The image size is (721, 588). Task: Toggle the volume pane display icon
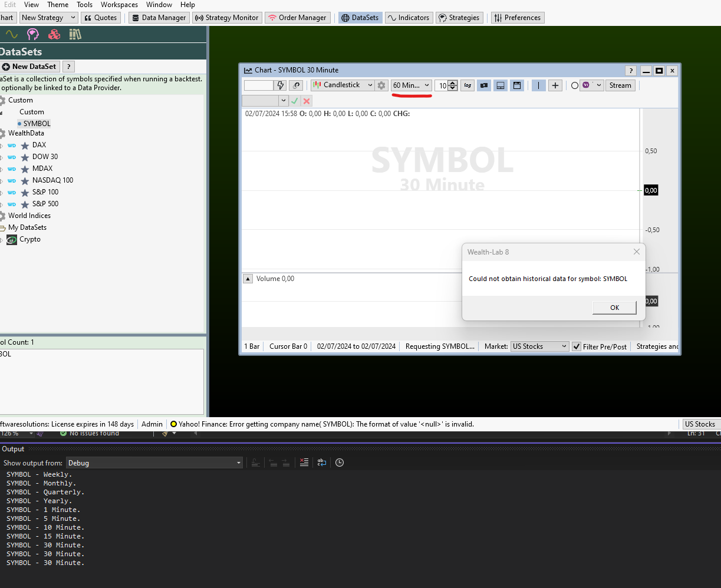coord(501,85)
